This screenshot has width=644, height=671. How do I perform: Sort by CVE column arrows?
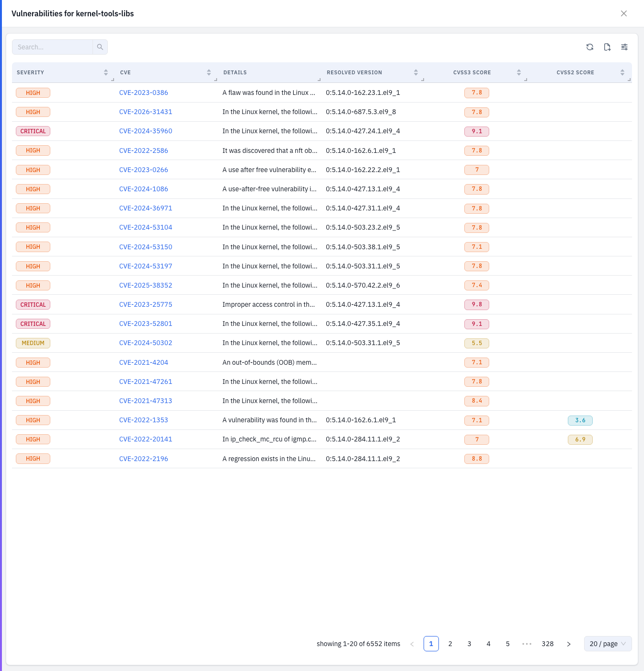click(x=209, y=72)
